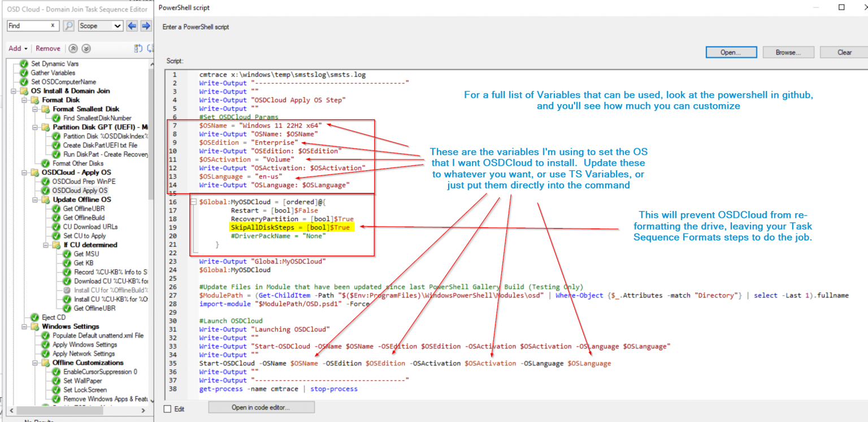Click the folder icon of OSDCloud - Apply OS
The image size is (868, 422).
tap(34, 172)
